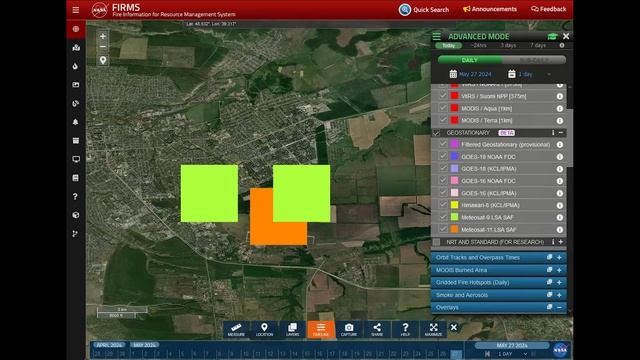Open the Share tool
640x360 pixels.
pyautogui.click(x=377, y=329)
